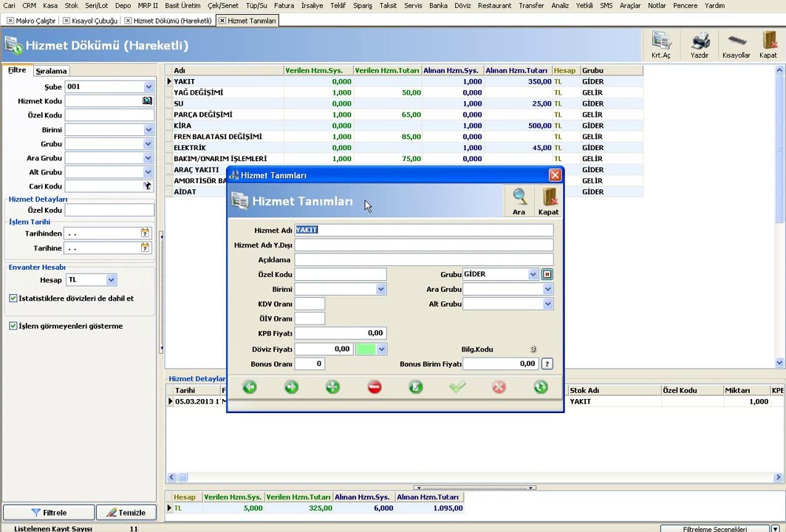Click the Filtrele button
This screenshot has height=532, width=786.
49,513
